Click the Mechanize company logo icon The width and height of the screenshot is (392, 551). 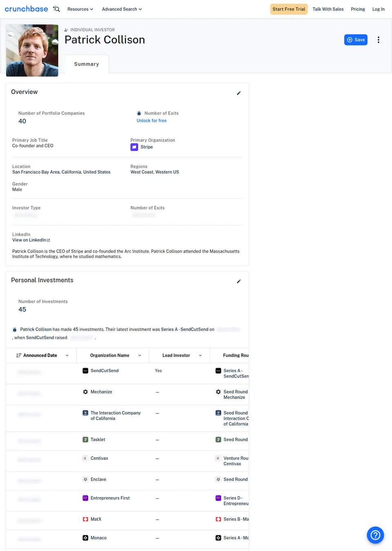tap(85, 392)
